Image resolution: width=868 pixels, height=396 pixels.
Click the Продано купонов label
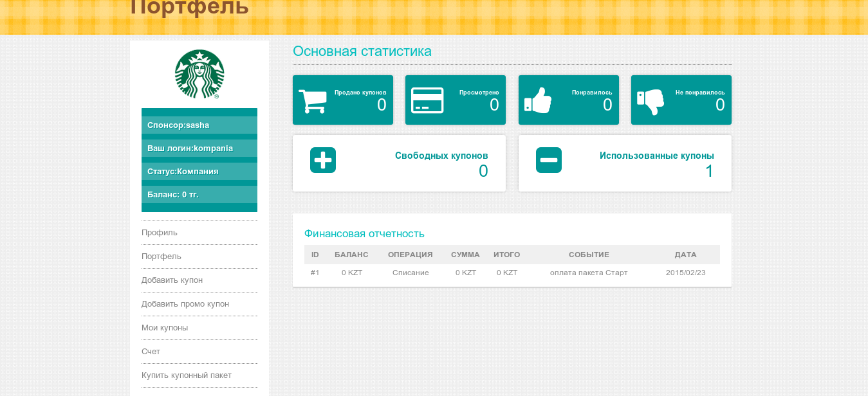pos(360,93)
